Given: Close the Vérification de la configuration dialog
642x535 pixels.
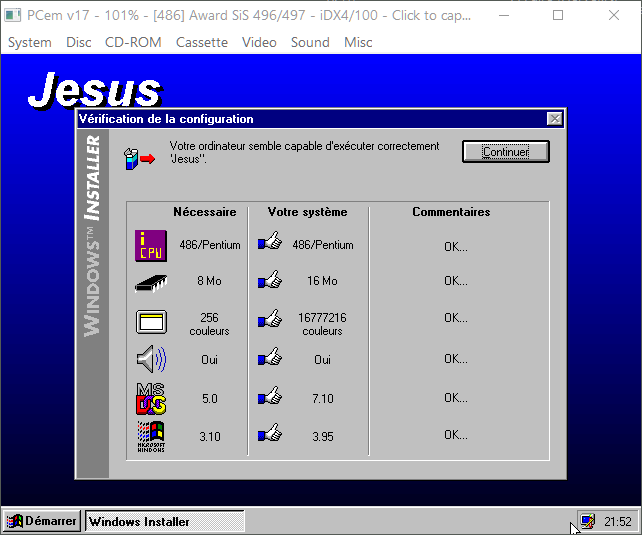Looking at the screenshot, I should [x=554, y=119].
